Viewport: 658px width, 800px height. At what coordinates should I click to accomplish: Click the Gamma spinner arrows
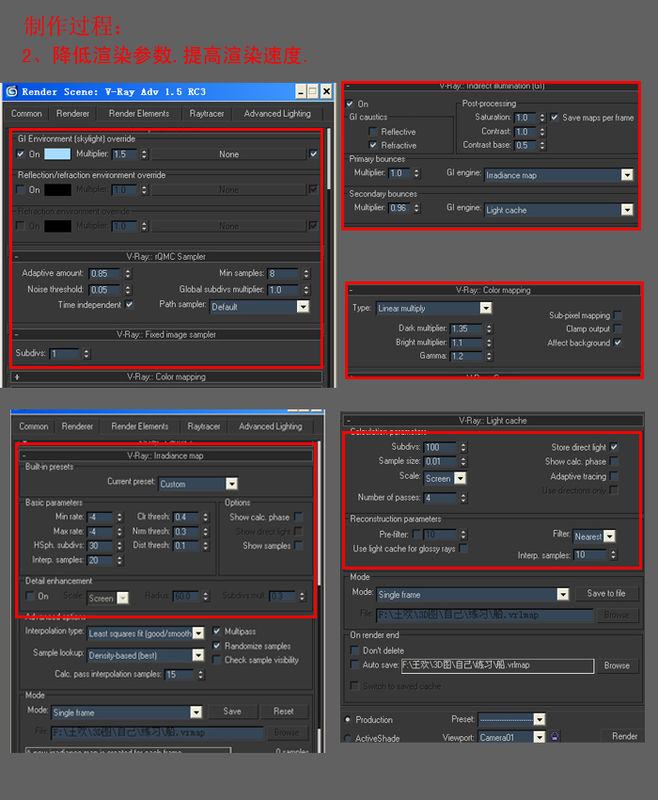coord(489,356)
